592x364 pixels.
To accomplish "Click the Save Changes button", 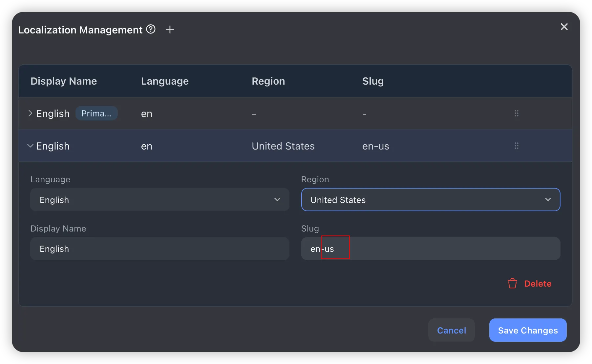I will tap(527, 330).
